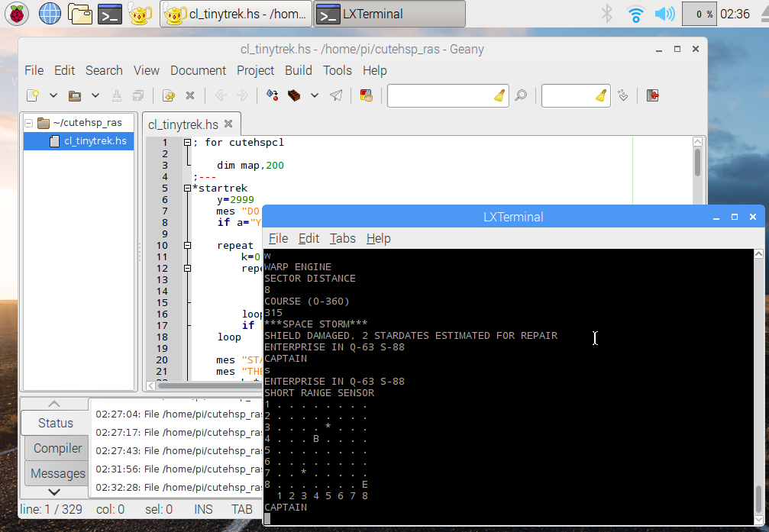Close the cl_tinytrek.hs editor tab

pos(228,124)
